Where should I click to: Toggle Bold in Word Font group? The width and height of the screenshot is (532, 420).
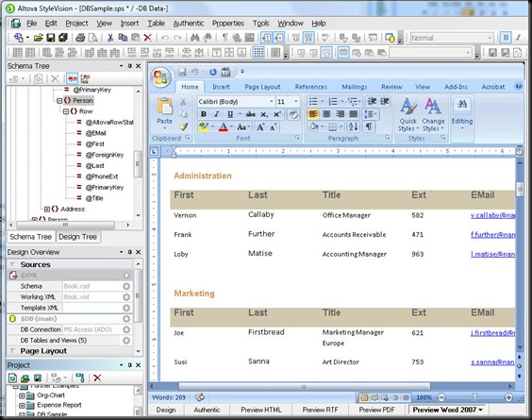(x=204, y=114)
